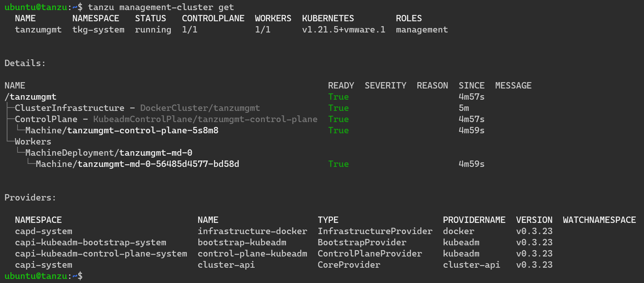644x283 pixels.
Task: Click the 'MESSAGE' column header
Action: tap(513, 85)
